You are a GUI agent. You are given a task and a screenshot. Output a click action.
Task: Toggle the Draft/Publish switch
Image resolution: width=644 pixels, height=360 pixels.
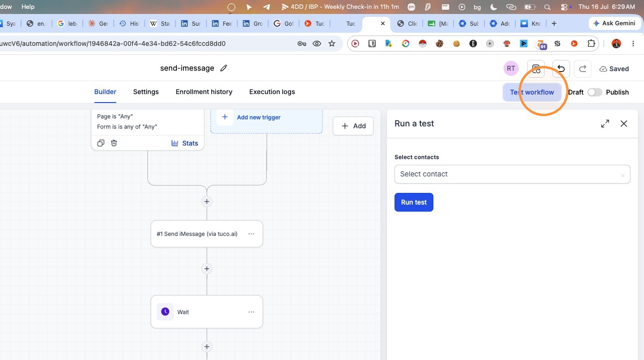pyautogui.click(x=595, y=92)
